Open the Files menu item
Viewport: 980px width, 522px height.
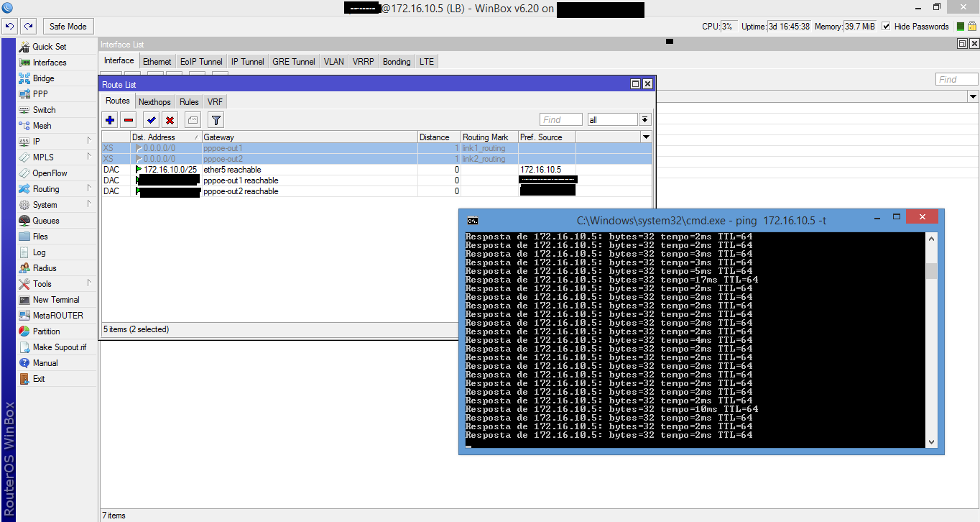40,237
